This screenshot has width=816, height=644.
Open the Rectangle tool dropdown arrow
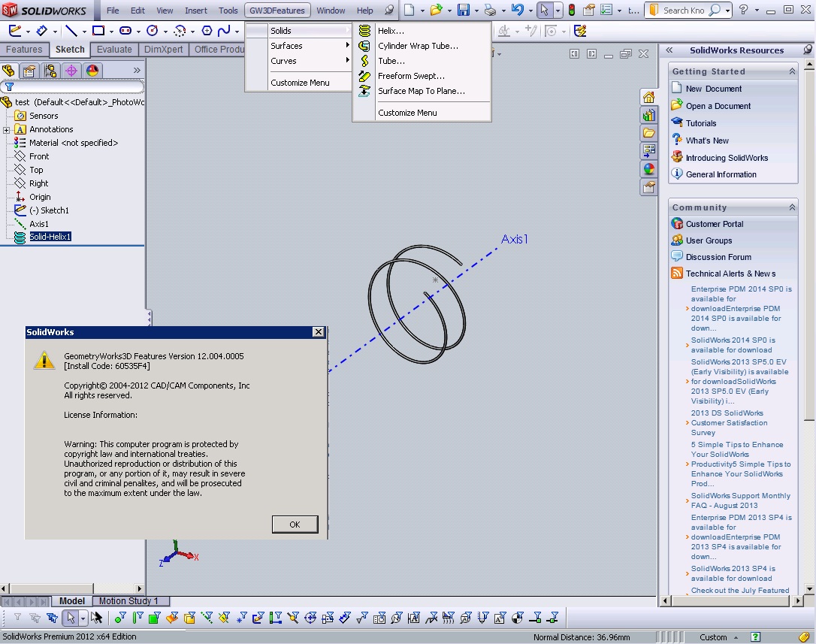111,32
